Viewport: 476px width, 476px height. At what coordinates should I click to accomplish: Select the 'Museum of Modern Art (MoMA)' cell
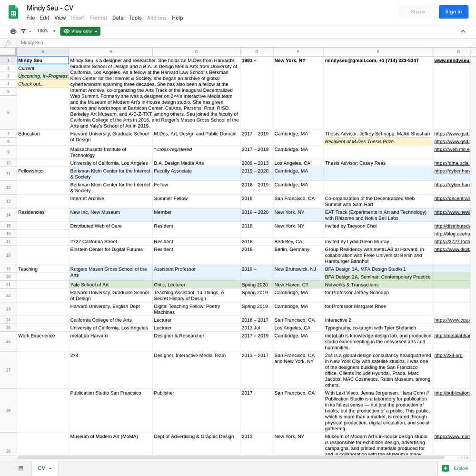[x=111, y=444]
